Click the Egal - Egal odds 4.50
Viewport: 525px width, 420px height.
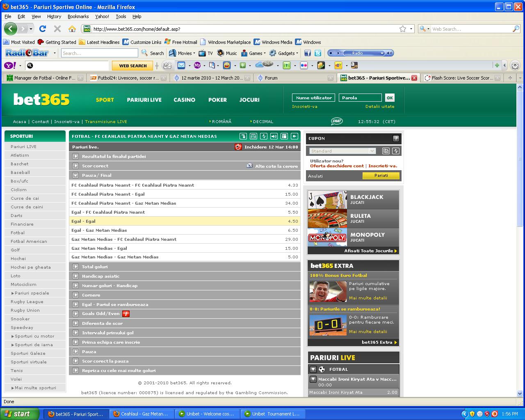(x=293, y=221)
